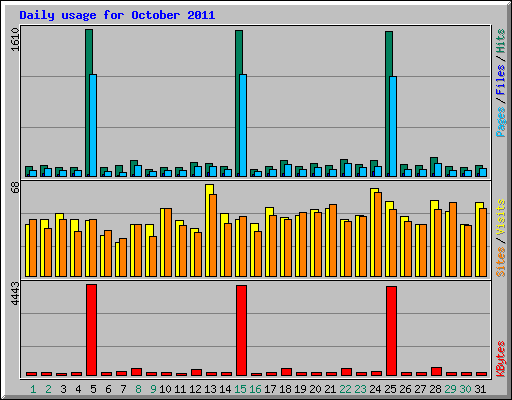This screenshot has height=400, width=512.
Task: Click the yellow visits bar for day 28
Action: coord(433,238)
